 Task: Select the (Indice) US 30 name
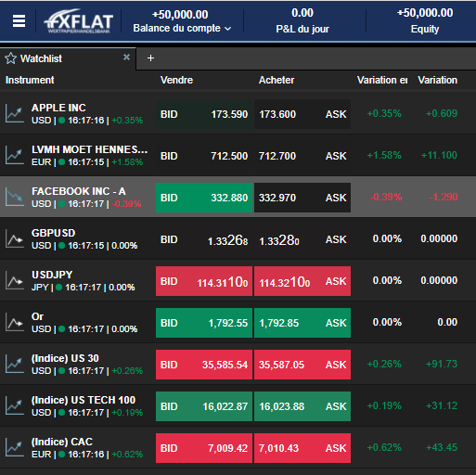pyautogui.click(x=65, y=358)
